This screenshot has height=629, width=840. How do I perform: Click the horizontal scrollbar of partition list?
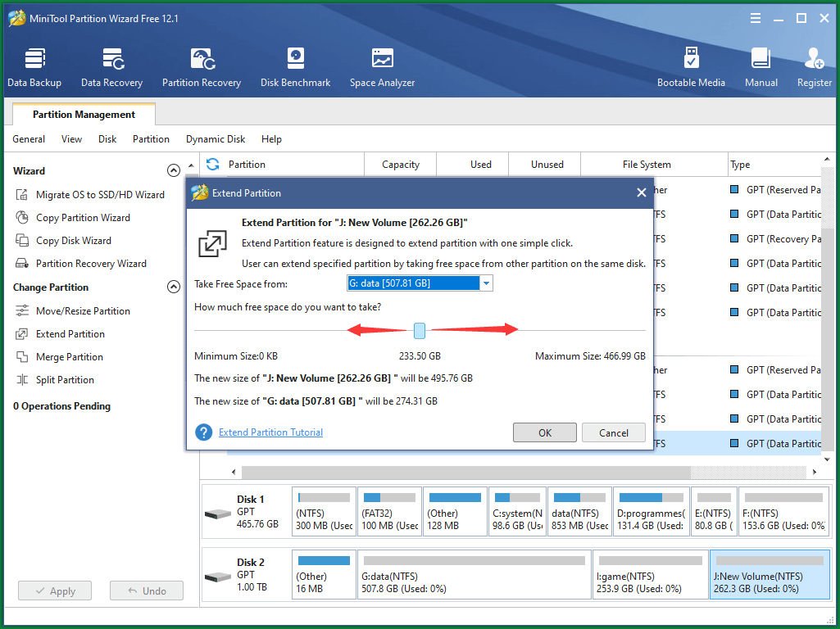point(466,472)
